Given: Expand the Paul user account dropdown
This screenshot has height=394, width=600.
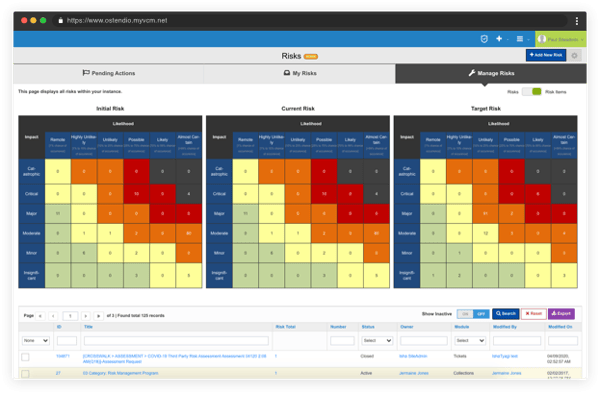Looking at the screenshot, I should (561, 39).
